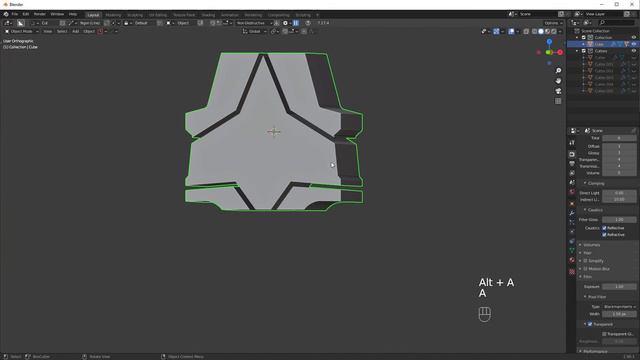Select Scene Collection in outliner

(595, 31)
